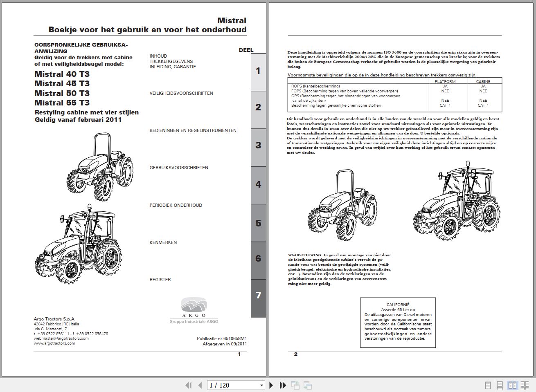Viewport: 536px width, 392px height.
Task: Click the platform tractor drawing on page 2
Action: (x=342, y=205)
